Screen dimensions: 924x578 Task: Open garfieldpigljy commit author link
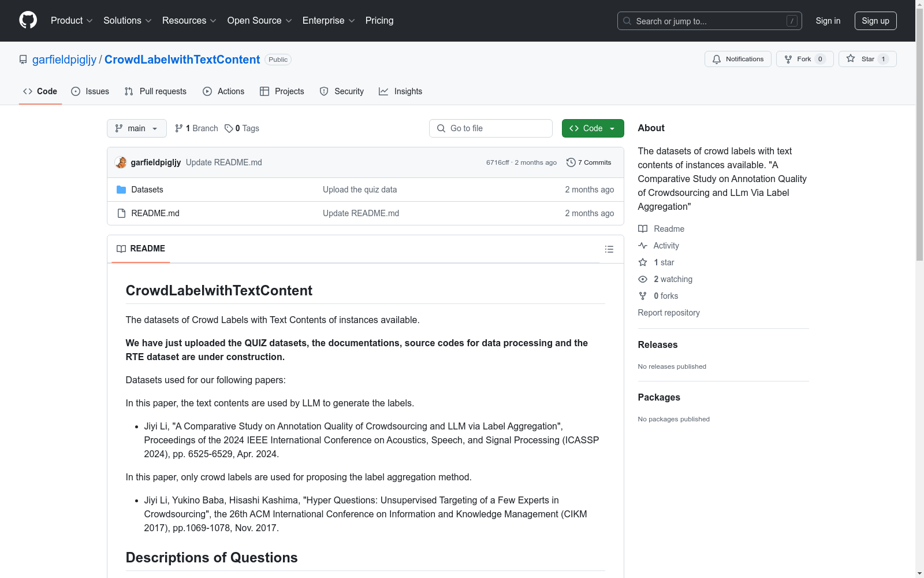pyautogui.click(x=156, y=162)
